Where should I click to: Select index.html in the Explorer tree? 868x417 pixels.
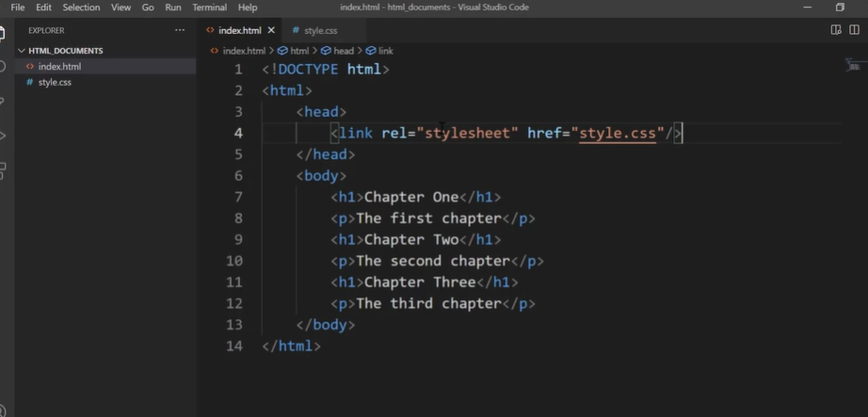(105, 67)
